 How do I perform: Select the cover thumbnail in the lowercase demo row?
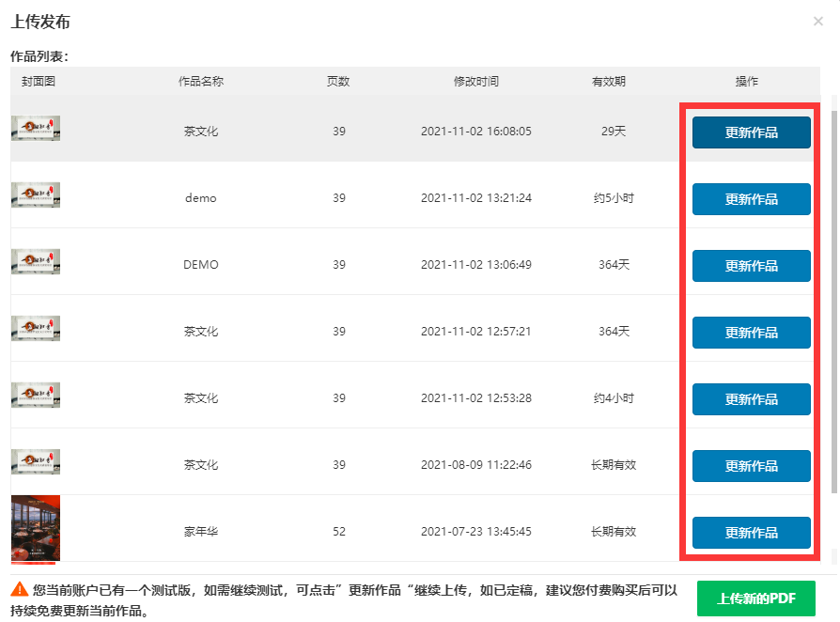(36, 194)
